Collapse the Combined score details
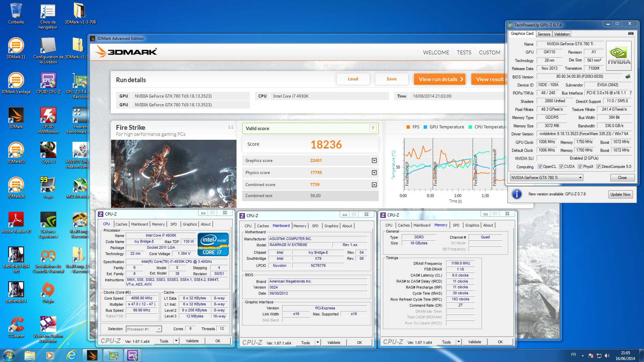The width and height of the screenshot is (644, 362). pos(374,185)
